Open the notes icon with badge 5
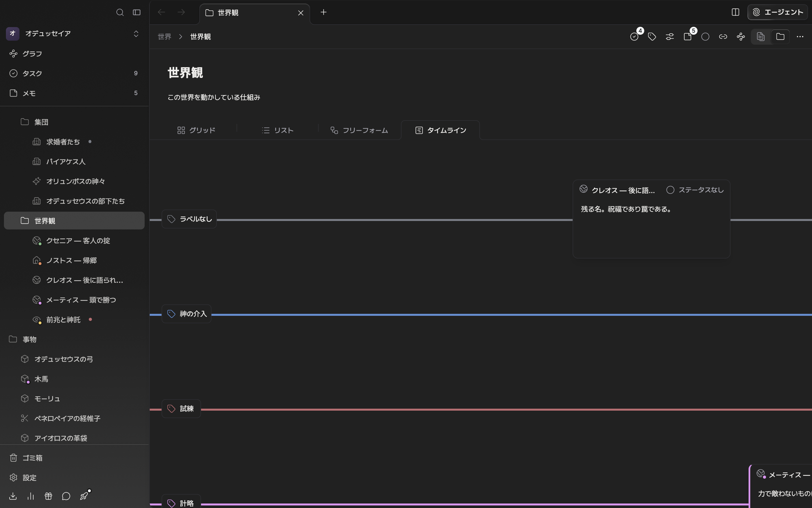 pos(687,37)
